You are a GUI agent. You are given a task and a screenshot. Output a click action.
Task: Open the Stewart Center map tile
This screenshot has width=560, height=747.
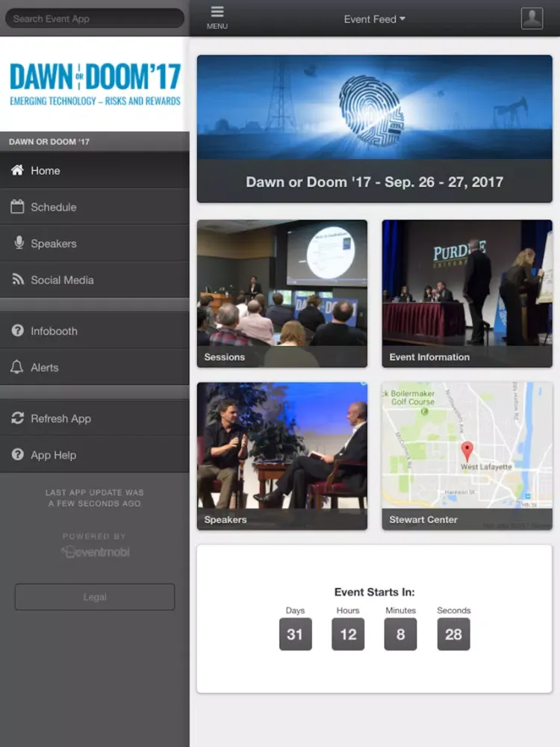pos(467,456)
